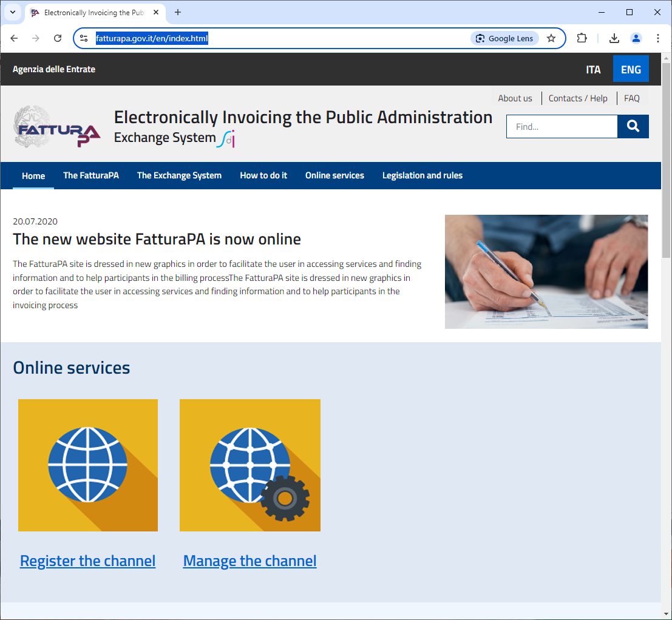Image resolution: width=672 pixels, height=620 pixels.
Task: Open the Legislation and rules menu
Action: pos(422,175)
